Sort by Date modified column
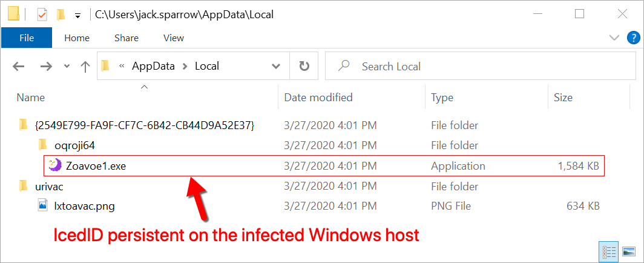Screen dimensions: 644x263 (x=319, y=98)
